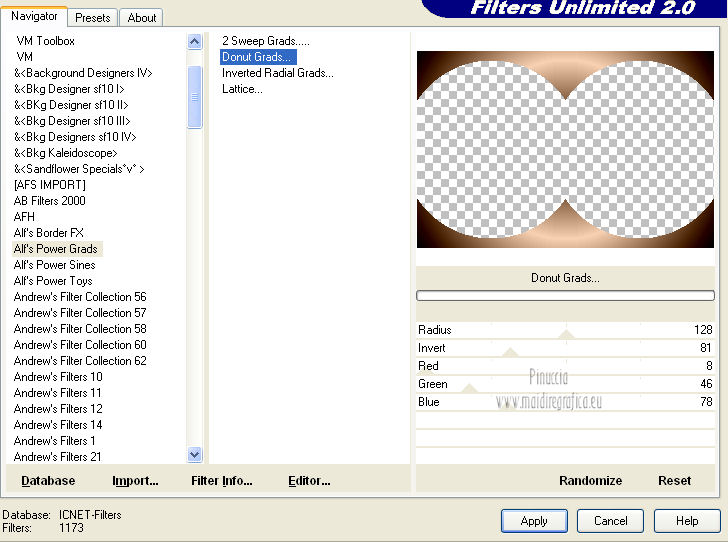The height and width of the screenshot is (542, 728).
Task: Apply the Donut Grads filter
Action: (x=534, y=521)
